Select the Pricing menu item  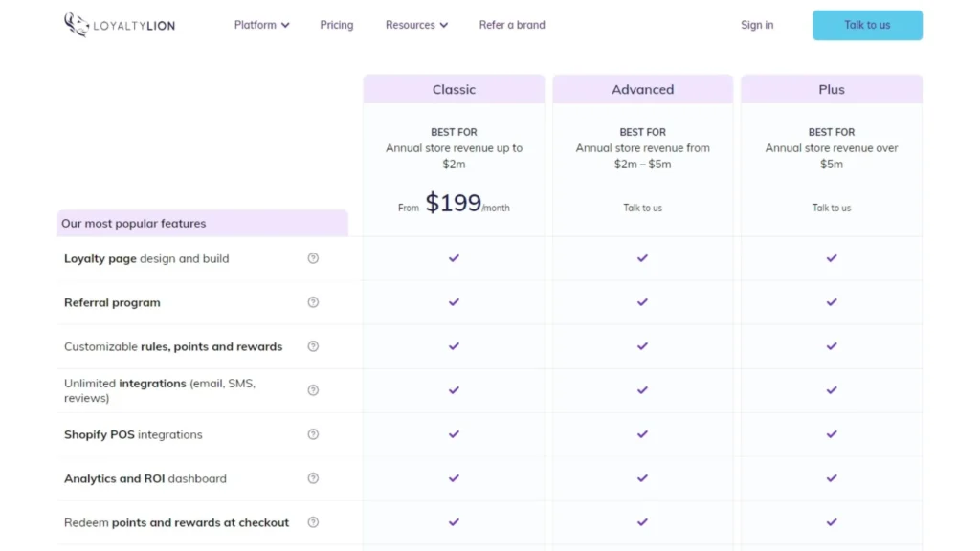336,25
